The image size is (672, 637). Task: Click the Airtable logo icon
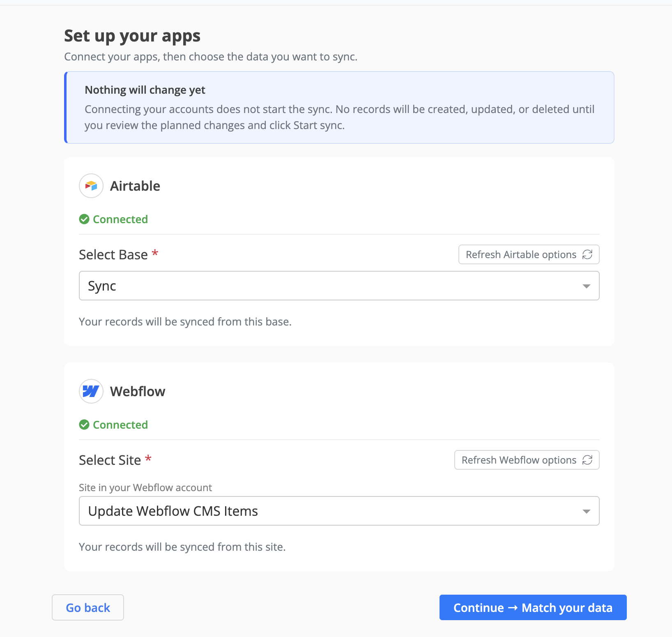(91, 186)
